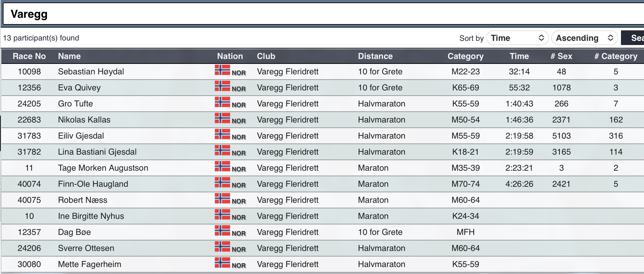Screen dimensions: 644x274
Task: Click the Norwegian flag in Eva Quivey's row
Action: coord(222,86)
